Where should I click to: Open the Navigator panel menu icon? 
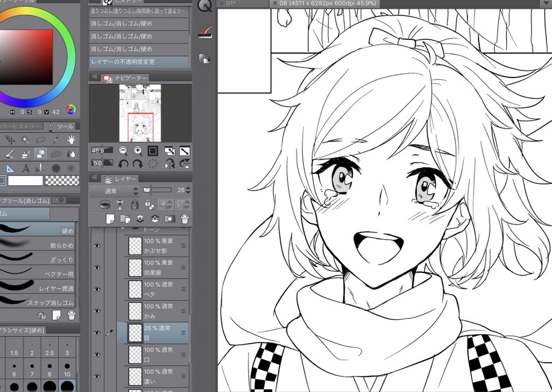(95, 76)
